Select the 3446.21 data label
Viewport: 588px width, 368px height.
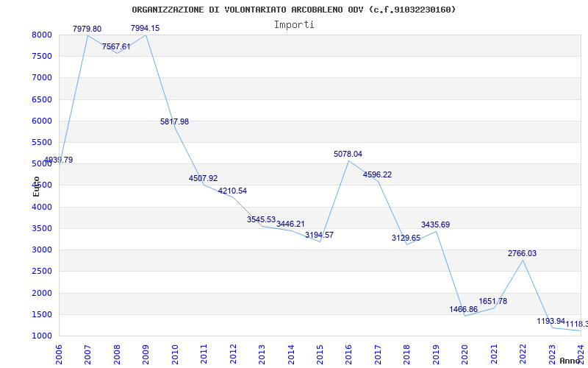point(290,224)
